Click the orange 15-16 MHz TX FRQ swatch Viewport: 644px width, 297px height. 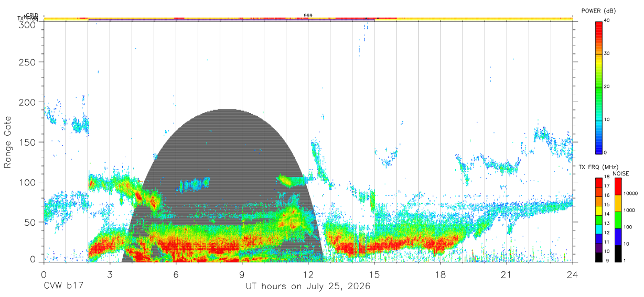599,201
